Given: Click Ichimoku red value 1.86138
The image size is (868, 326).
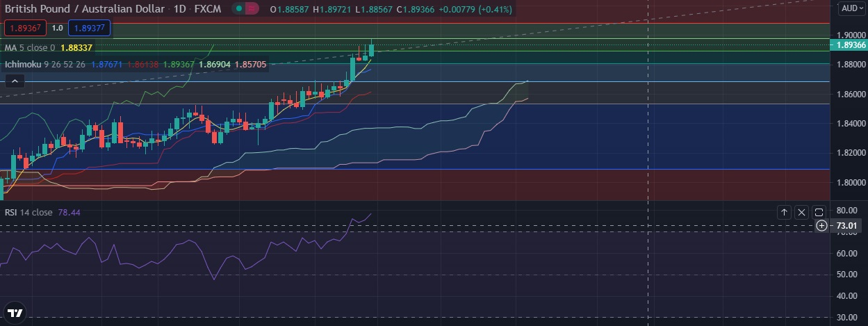Looking at the screenshot, I should tap(143, 64).
